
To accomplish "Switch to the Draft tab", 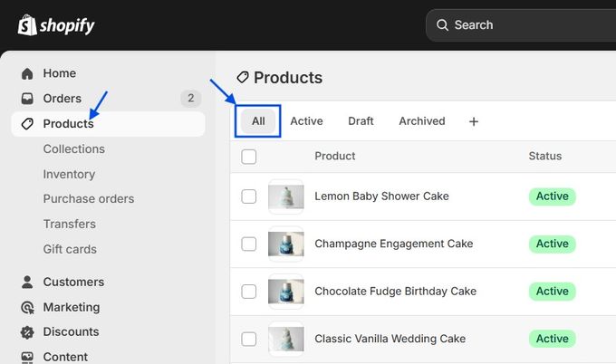I will click(x=361, y=121).
